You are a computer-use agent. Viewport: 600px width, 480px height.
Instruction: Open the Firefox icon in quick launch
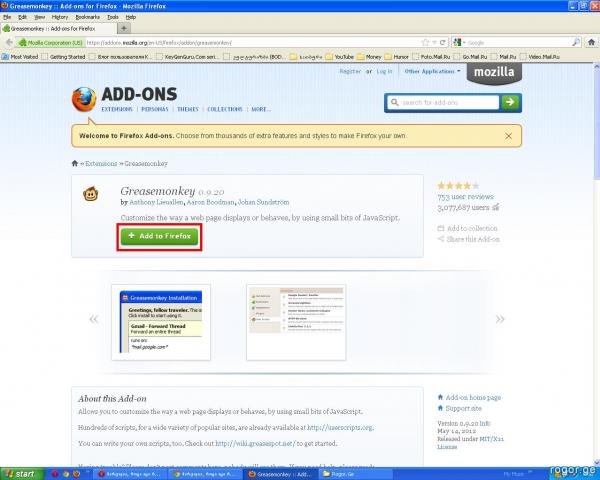77,474
